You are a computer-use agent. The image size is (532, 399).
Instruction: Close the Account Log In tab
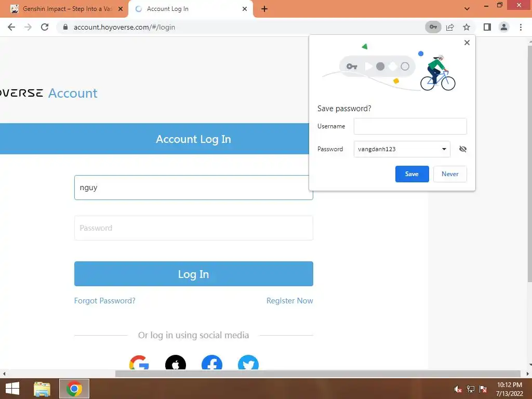244,9
